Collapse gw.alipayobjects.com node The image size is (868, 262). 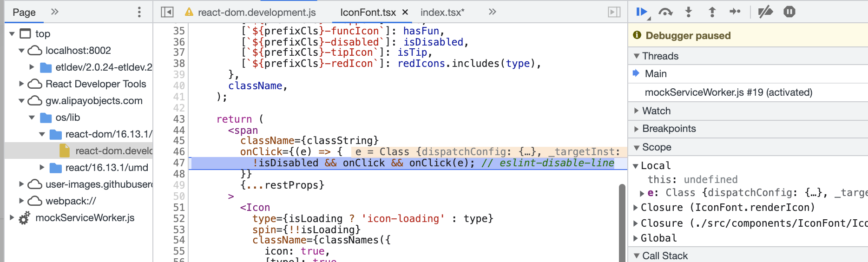tap(22, 101)
